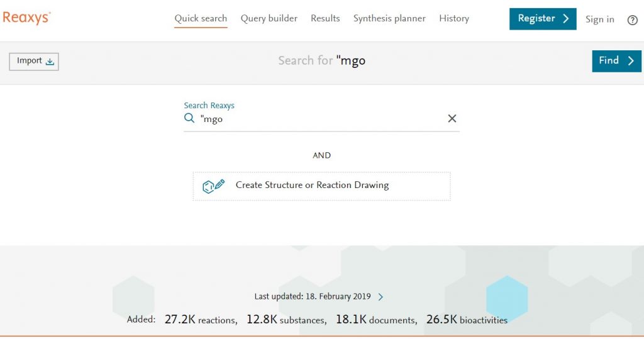Click the structure drawing pencil icon
644x339 pixels.
click(213, 186)
